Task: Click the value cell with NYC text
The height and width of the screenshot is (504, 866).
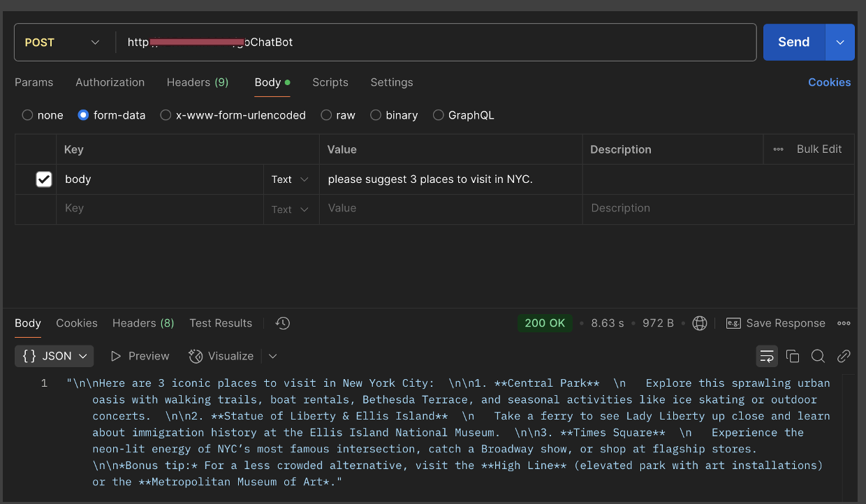Action: [450, 179]
